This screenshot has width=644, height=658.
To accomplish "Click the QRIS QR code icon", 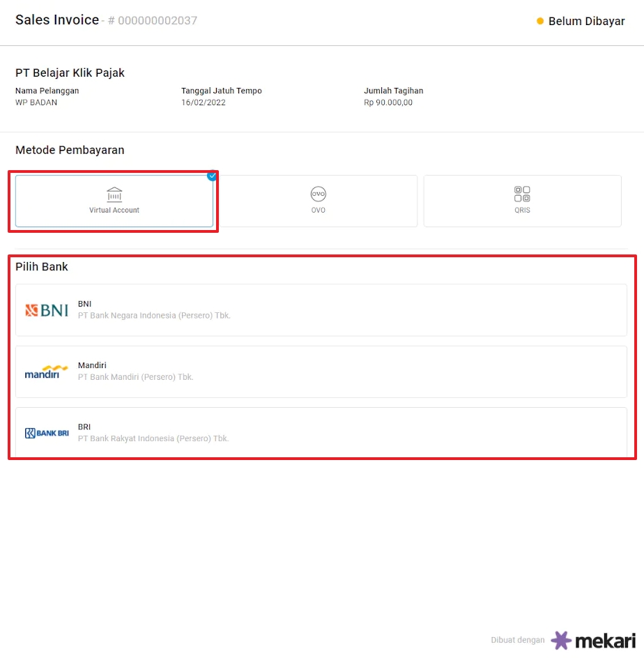I will tap(522, 194).
